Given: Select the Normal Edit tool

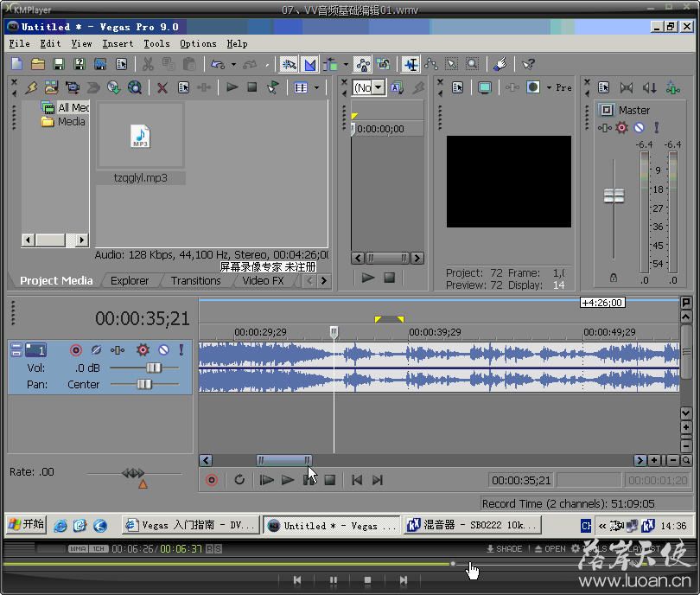Looking at the screenshot, I should (x=411, y=64).
